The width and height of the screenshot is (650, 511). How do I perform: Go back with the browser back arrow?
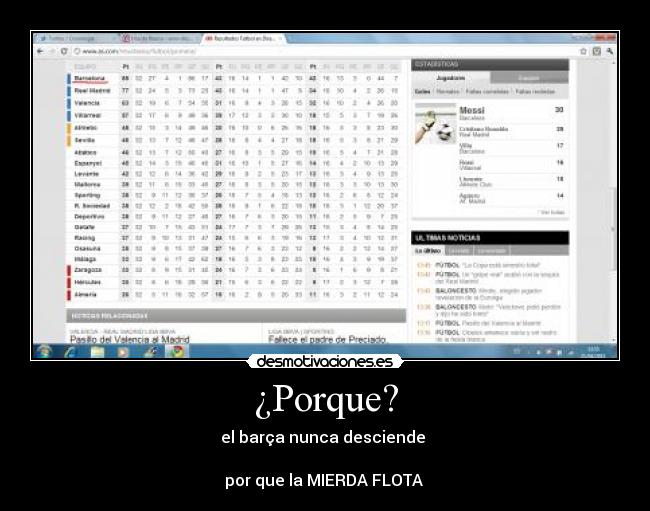click(40, 51)
